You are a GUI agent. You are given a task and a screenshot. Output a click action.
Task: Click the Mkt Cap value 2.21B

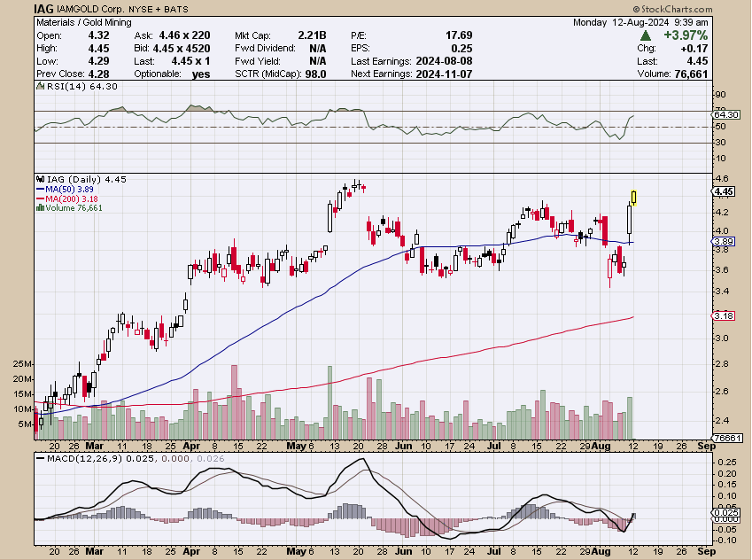312,35
